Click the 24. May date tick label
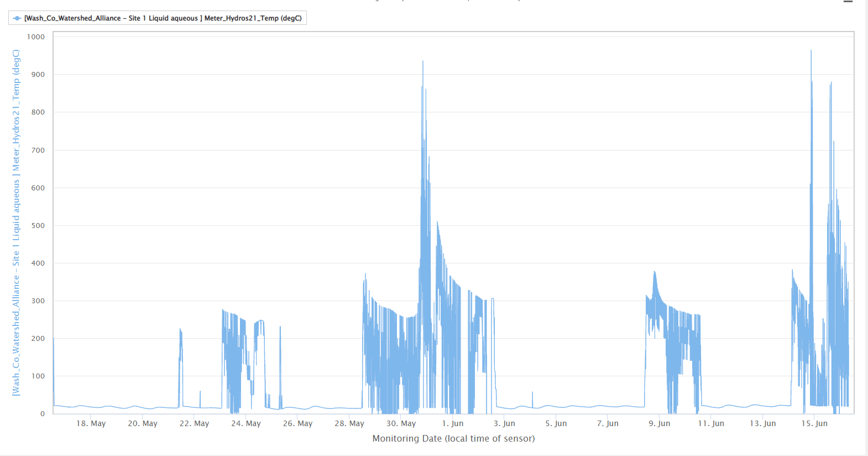 [246, 423]
